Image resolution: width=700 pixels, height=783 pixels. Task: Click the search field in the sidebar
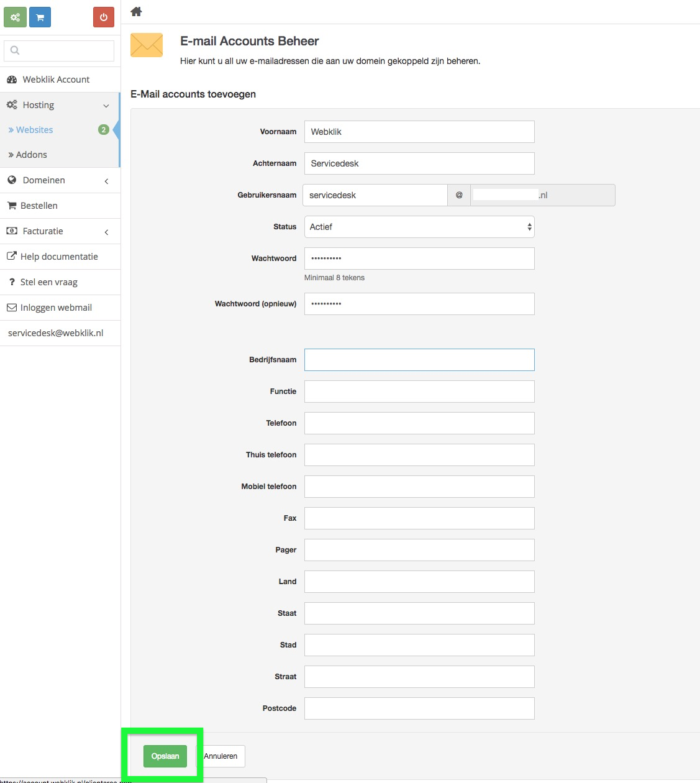[59, 50]
